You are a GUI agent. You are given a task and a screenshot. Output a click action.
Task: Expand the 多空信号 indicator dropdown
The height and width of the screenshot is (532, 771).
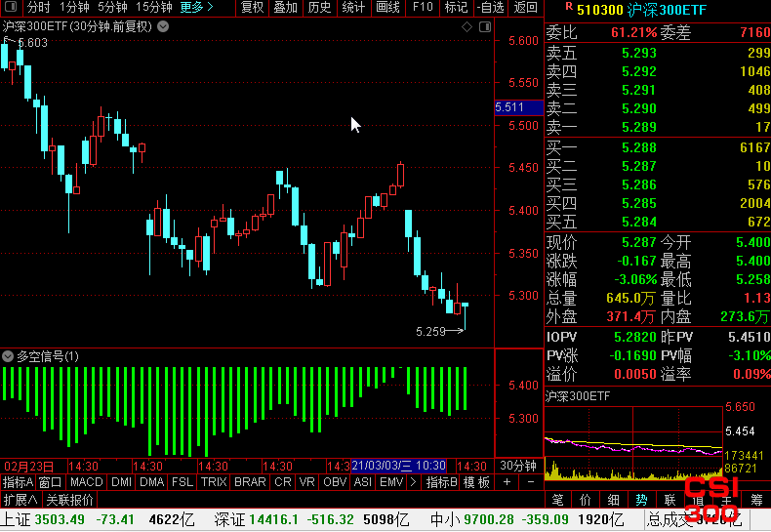(8, 356)
